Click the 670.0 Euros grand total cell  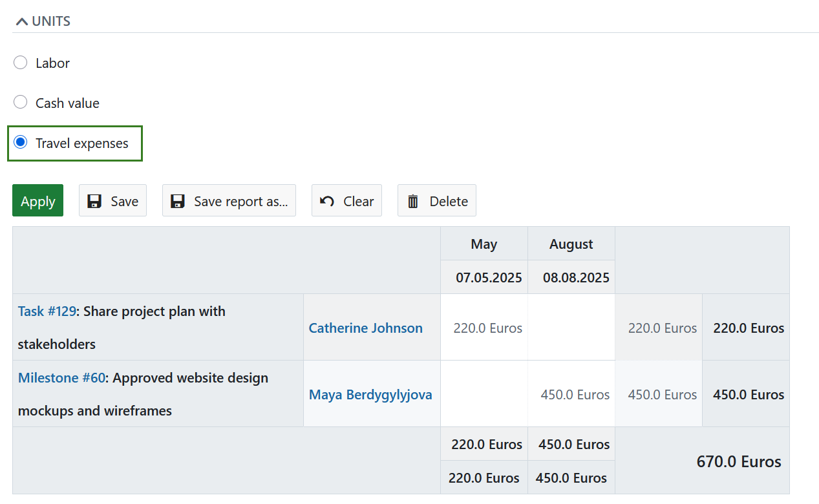738,461
